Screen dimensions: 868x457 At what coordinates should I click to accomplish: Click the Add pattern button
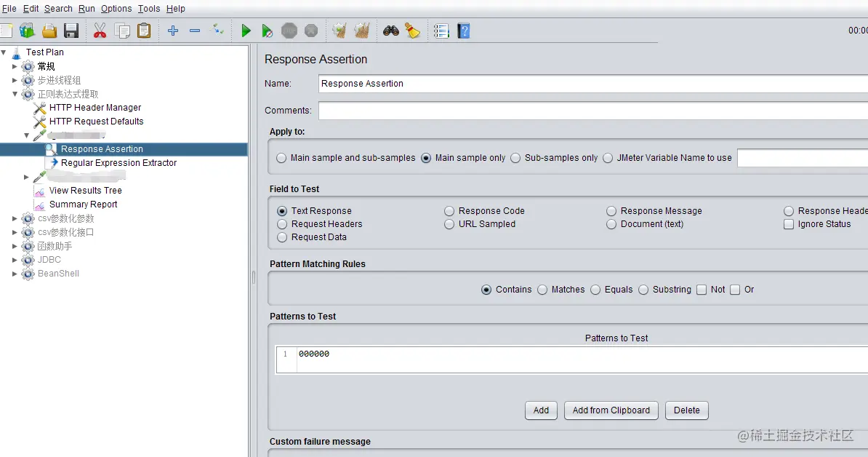pyautogui.click(x=541, y=410)
